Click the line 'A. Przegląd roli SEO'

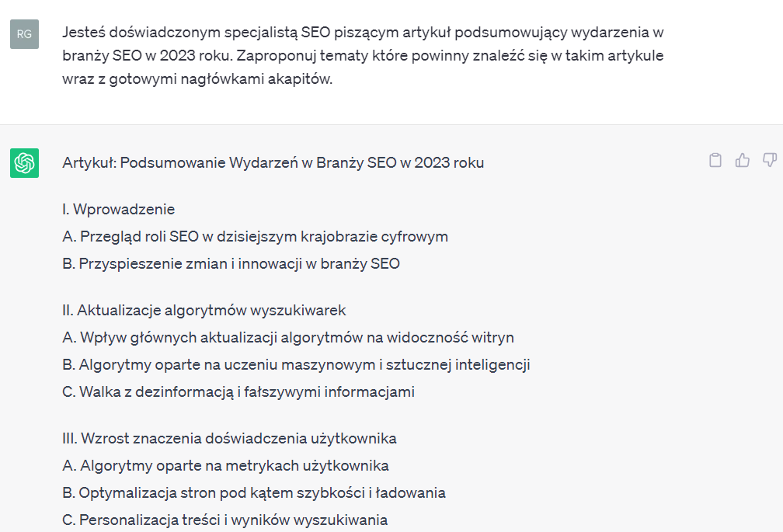(255, 236)
